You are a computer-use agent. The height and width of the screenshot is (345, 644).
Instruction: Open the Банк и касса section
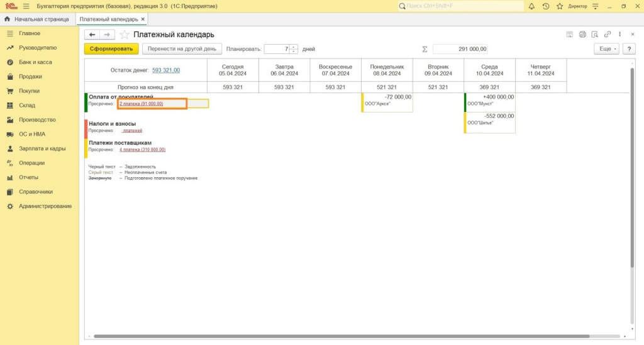(x=35, y=62)
